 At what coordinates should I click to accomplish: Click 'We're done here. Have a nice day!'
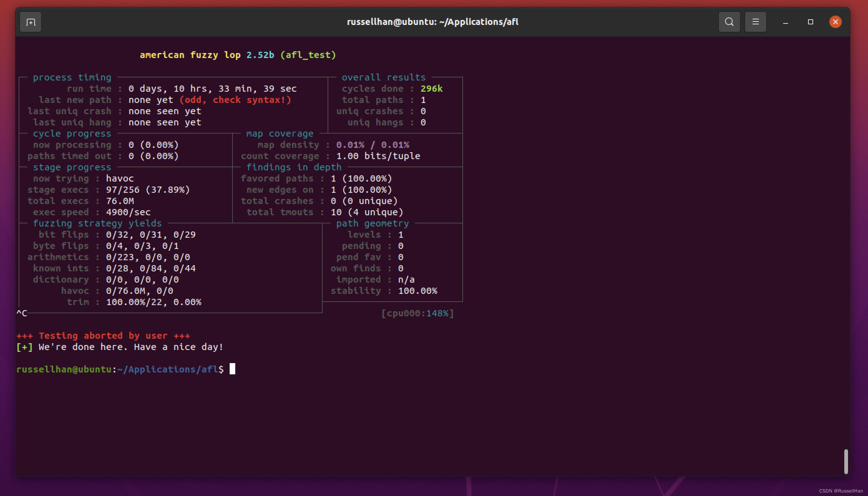coord(131,347)
